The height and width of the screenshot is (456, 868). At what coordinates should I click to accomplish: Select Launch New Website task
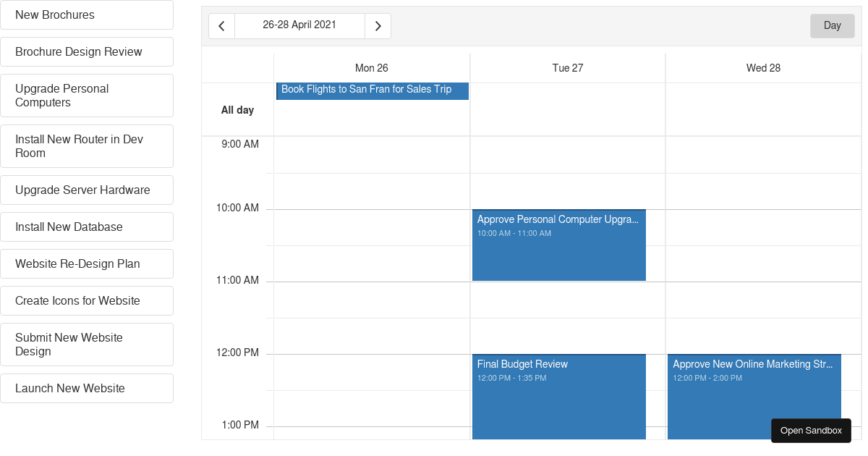click(87, 389)
